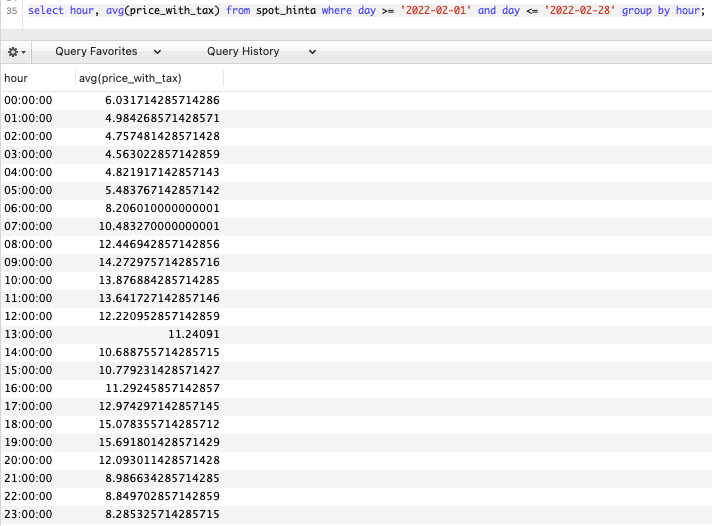Open the gear actions menu
Image resolution: width=712 pixels, height=526 pixels.
pyautogui.click(x=13, y=51)
